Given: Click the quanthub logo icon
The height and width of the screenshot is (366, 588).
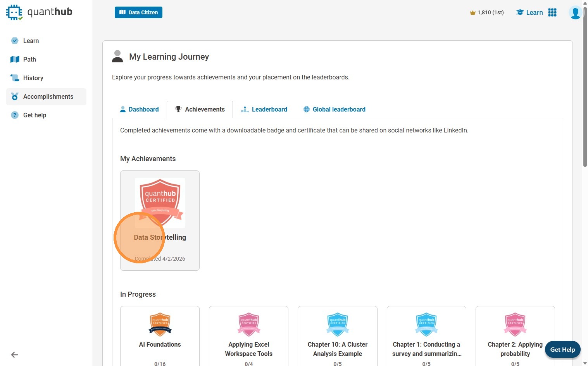Looking at the screenshot, I should coord(14,12).
